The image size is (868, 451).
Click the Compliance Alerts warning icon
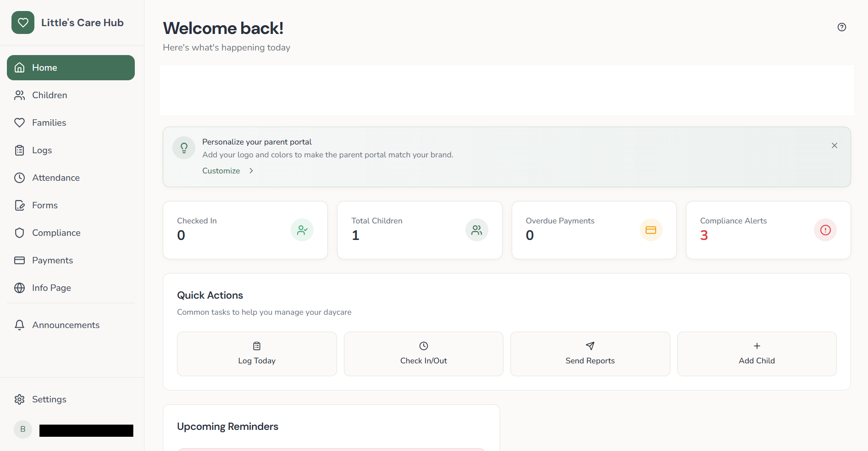point(825,230)
